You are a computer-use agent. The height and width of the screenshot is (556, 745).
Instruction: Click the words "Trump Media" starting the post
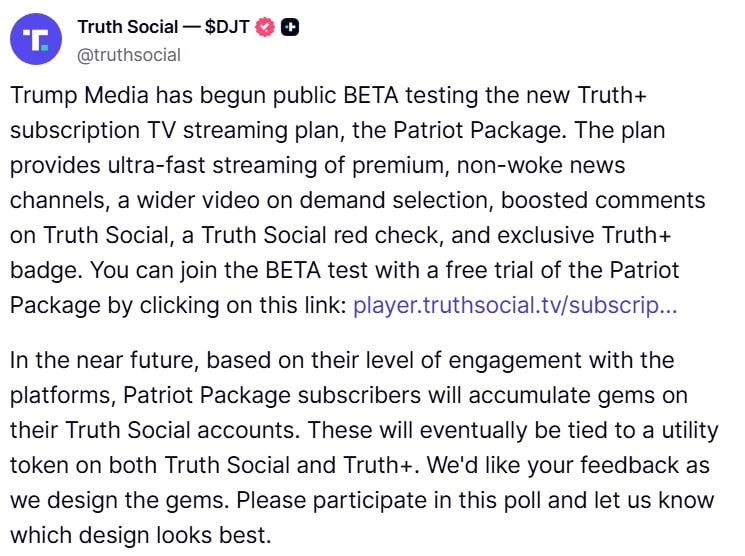(80, 95)
